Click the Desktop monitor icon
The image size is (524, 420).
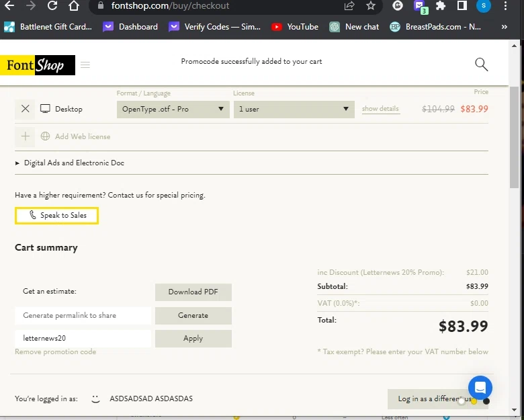[45, 109]
